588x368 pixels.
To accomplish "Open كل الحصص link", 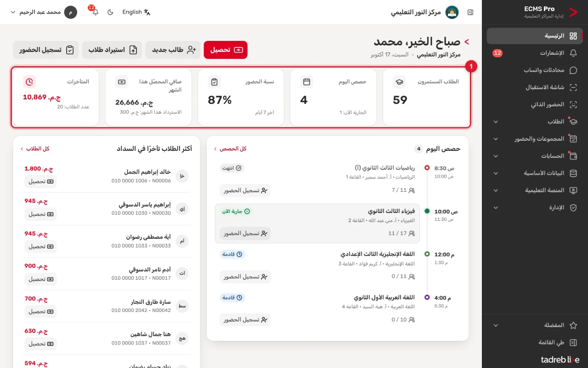I will point(230,149).
